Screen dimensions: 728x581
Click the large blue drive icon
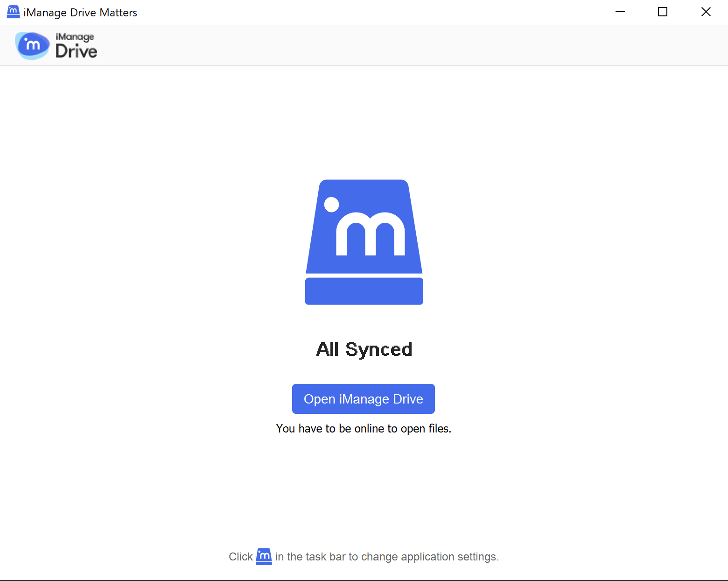click(x=364, y=242)
